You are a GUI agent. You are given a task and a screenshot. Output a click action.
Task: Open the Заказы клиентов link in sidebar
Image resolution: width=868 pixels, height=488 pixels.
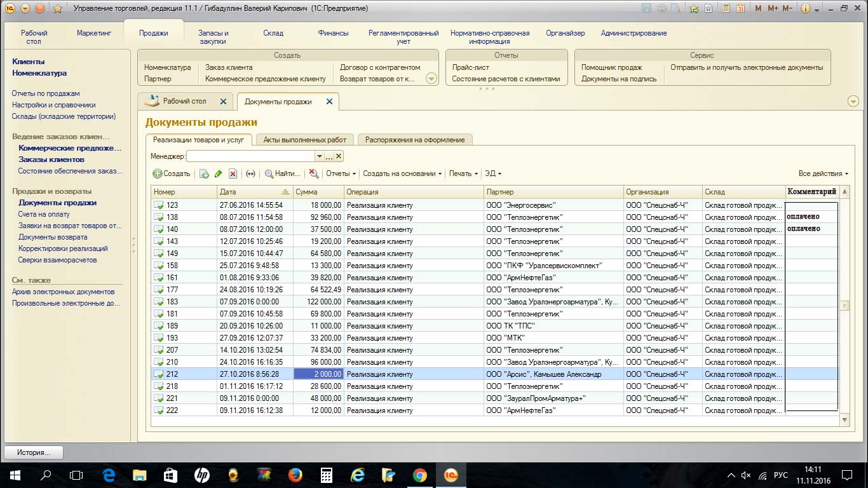click(51, 159)
